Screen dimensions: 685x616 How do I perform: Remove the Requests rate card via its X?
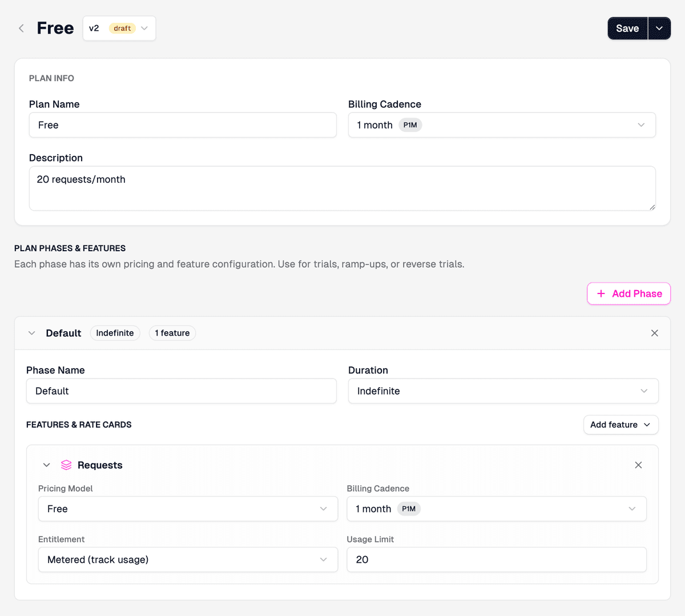(x=638, y=465)
